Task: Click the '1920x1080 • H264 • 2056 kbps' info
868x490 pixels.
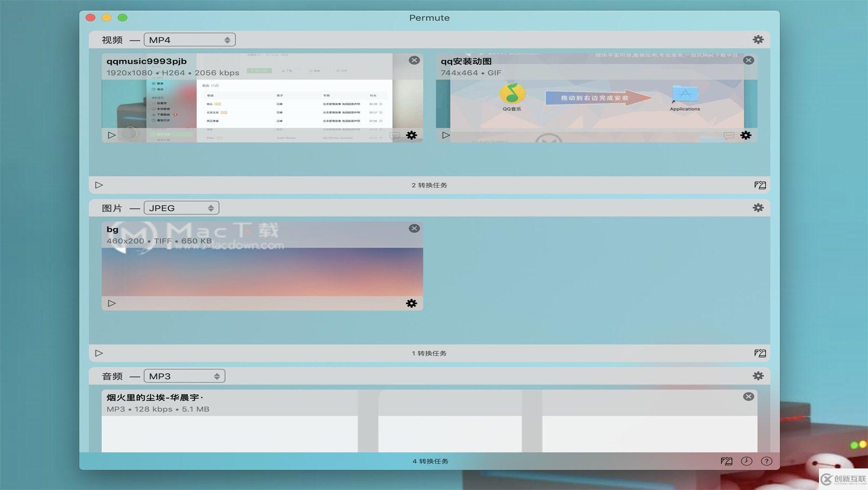Action: [x=173, y=73]
